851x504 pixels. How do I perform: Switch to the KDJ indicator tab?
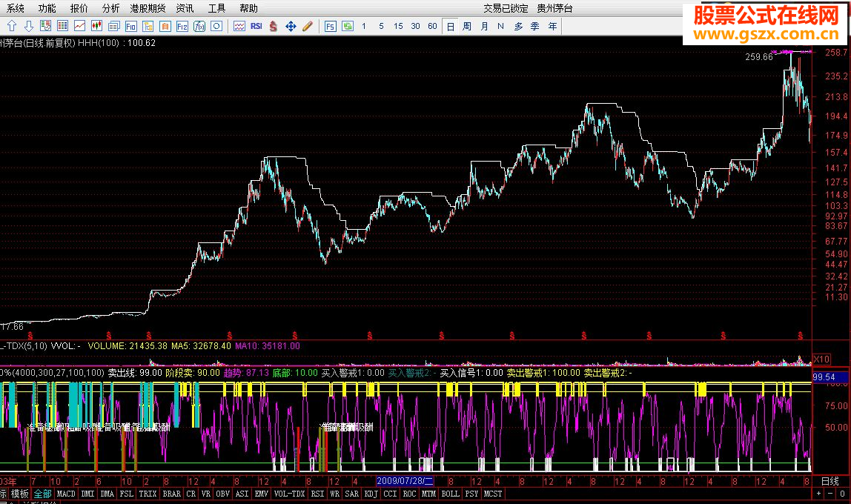point(371,494)
